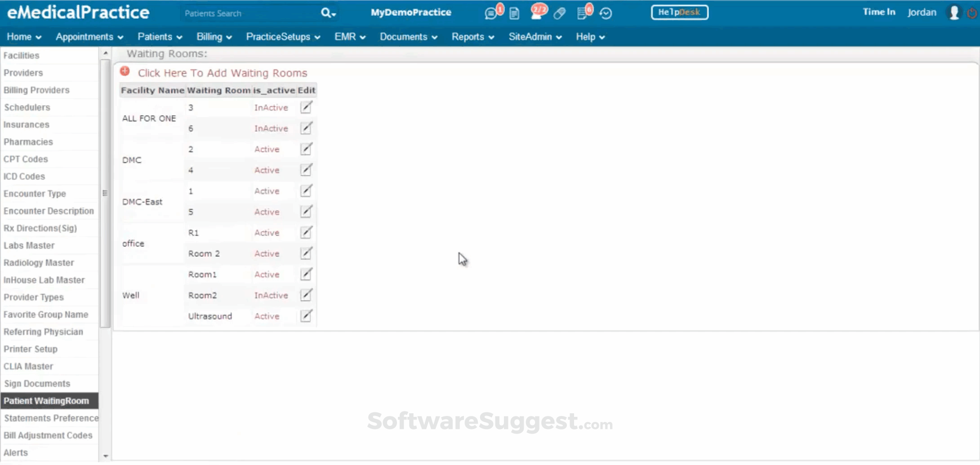
Task: Select Patient WaitingRoom in the sidebar
Action: point(46,401)
